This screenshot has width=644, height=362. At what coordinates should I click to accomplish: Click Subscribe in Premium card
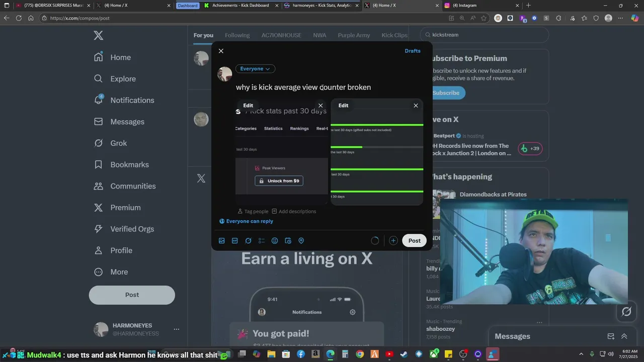point(446,93)
